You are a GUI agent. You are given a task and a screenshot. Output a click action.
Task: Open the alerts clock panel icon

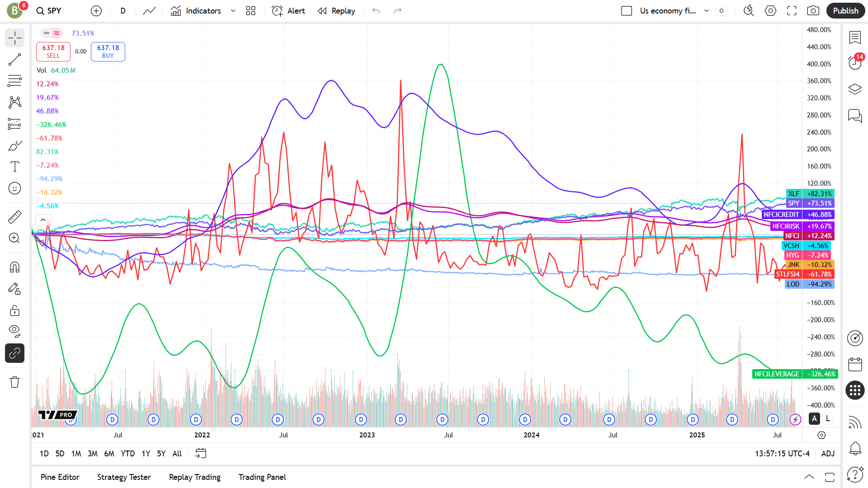coord(854,63)
